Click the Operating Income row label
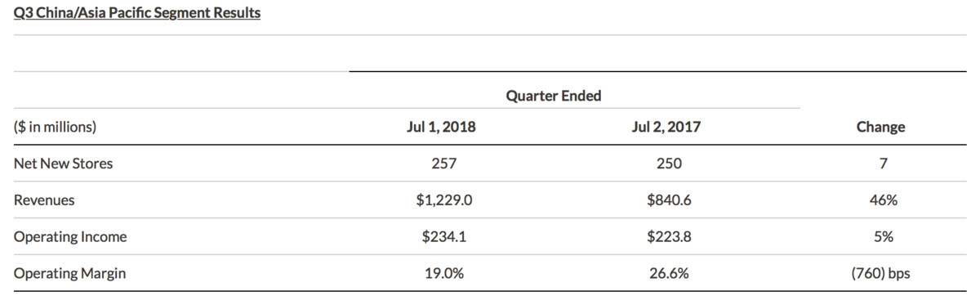The image size is (980, 305). 70,237
